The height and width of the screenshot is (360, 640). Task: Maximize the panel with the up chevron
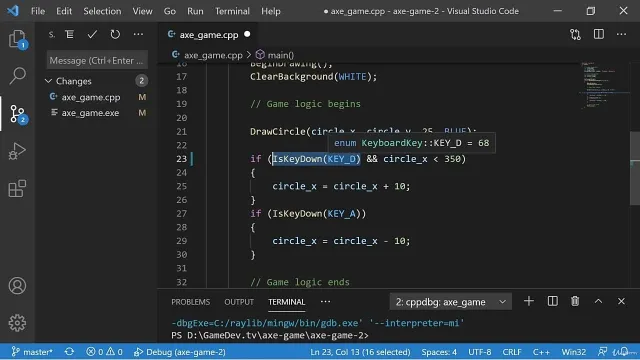(598, 302)
